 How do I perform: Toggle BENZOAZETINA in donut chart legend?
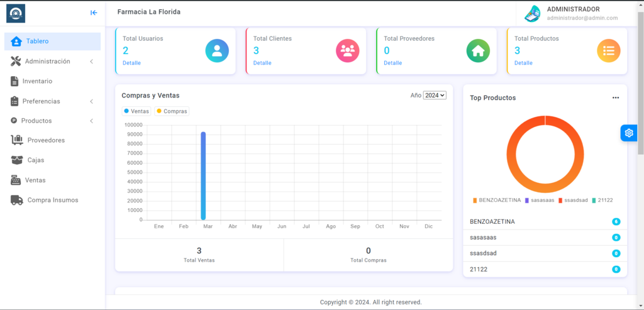tap(497, 200)
